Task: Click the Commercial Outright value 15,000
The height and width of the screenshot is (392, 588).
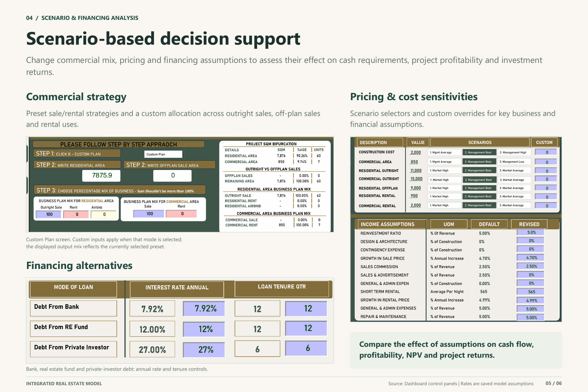Action: coord(416,179)
